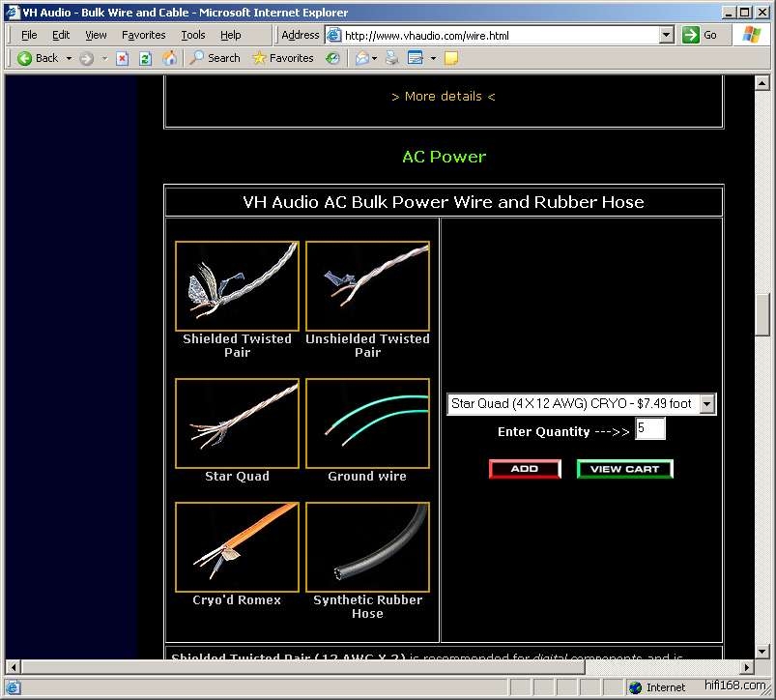
Task: Expand the Back button history arrow
Action: point(69,58)
